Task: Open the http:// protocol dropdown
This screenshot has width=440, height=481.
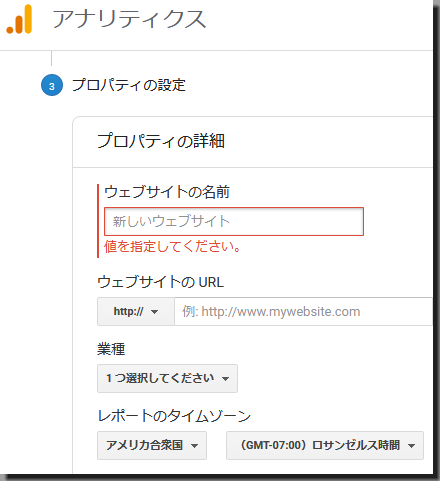Action: coord(136,312)
